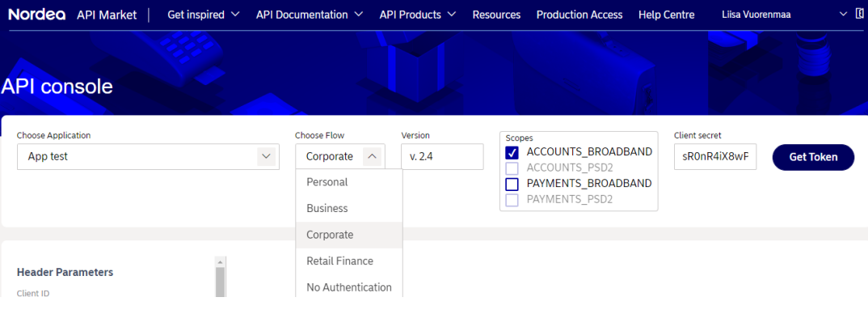Click the API console heading
The height and width of the screenshot is (310, 868).
coord(57,87)
